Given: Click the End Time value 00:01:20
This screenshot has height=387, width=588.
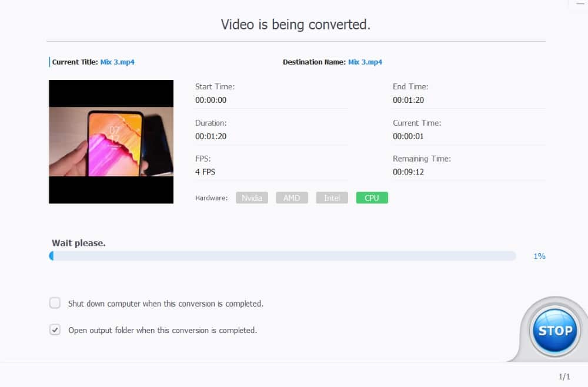Looking at the screenshot, I should coord(408,100).
